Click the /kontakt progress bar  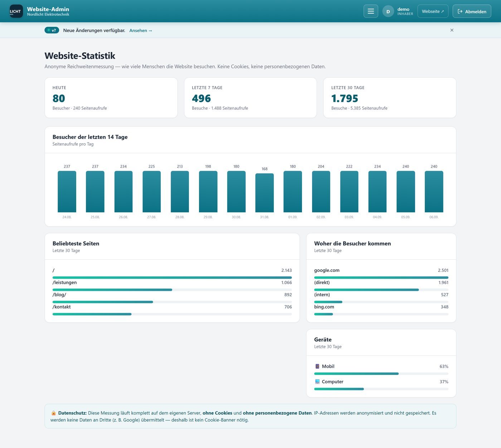click(172, 314)
